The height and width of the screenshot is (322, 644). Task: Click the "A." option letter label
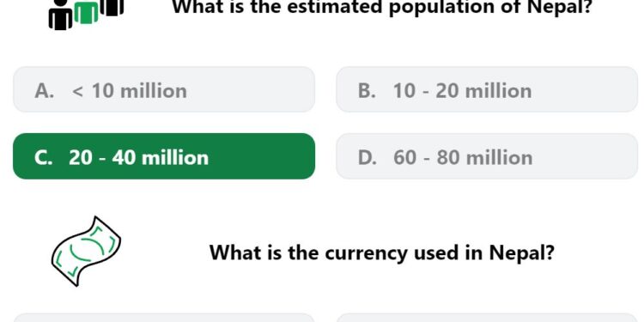click(x=45, y=91)
